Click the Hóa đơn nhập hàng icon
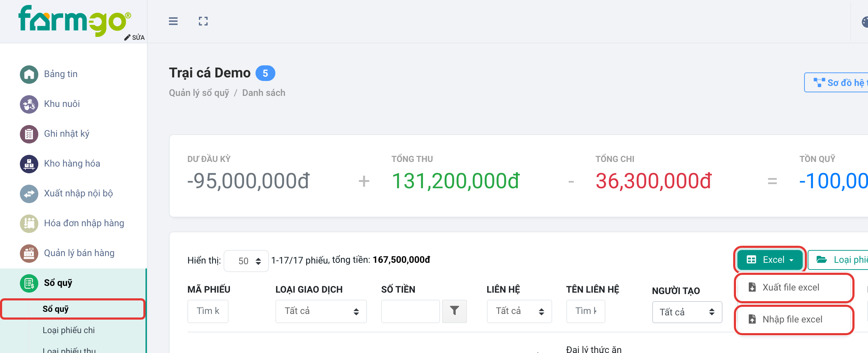 (x=29, y=223)
